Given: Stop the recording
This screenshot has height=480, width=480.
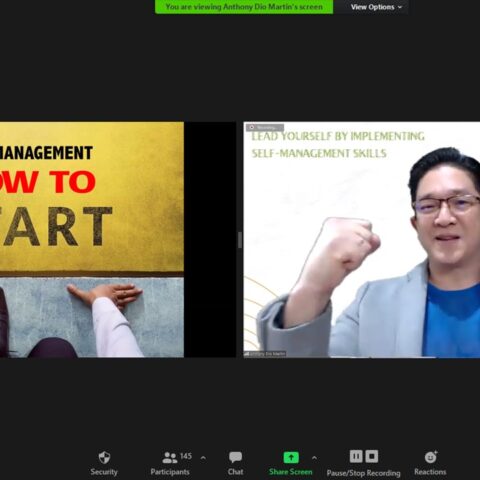Looking at the screenshot, I should pyautogui.click(x=372, y=456).
